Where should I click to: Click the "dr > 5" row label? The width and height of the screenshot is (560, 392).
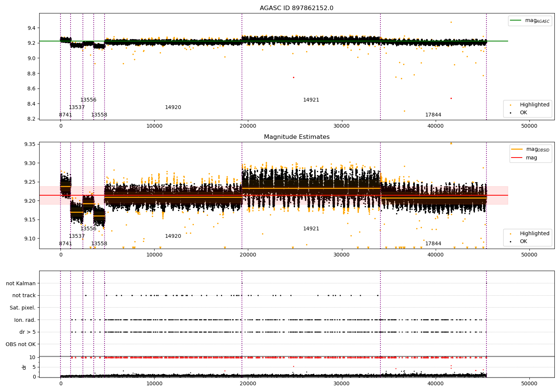28,332
